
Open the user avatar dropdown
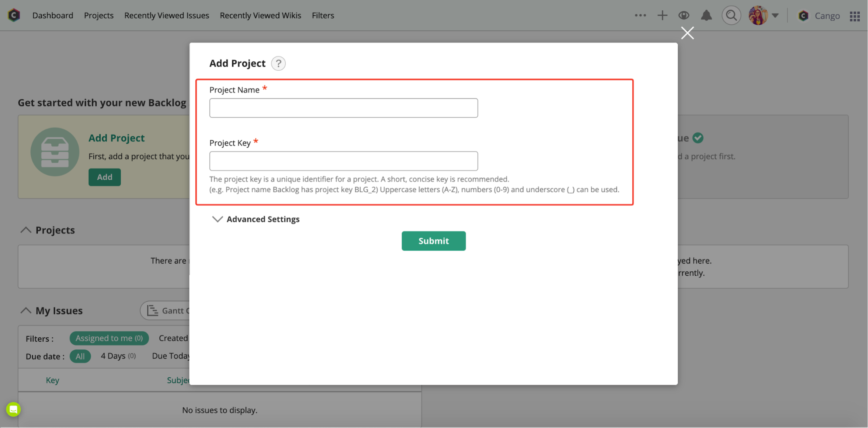pyautogui.click(x=764, y=16)
